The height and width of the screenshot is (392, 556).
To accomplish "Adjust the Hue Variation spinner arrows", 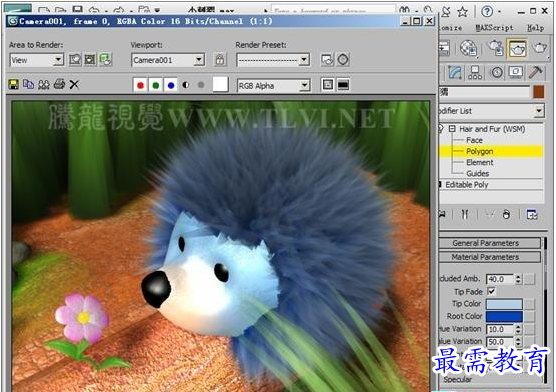I will [x=518, y=329].
